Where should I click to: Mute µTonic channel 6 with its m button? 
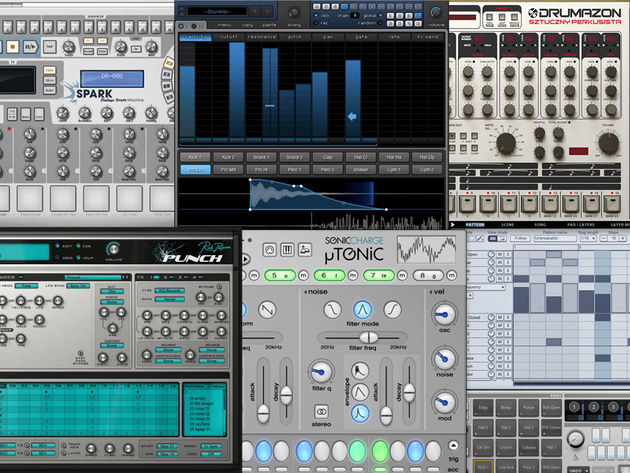click(x=353, y=275)
